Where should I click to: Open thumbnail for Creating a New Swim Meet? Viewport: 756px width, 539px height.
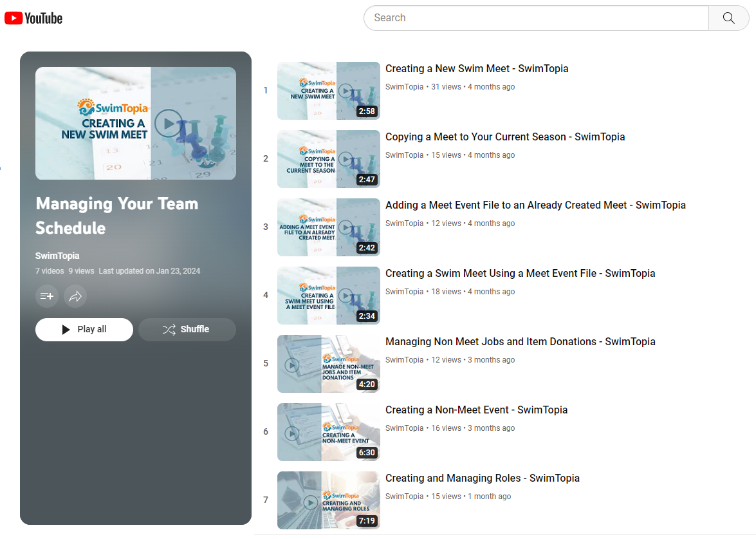coord(328,91)
